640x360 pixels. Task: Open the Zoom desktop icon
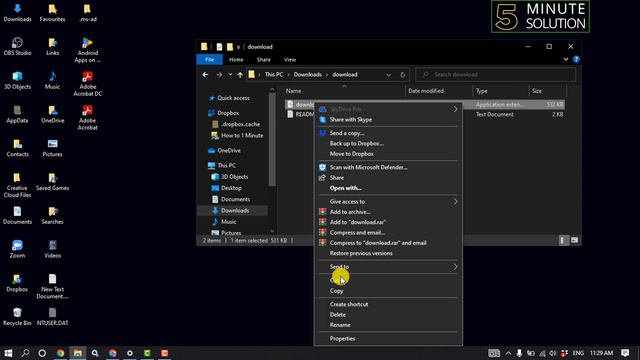(17, 249)
